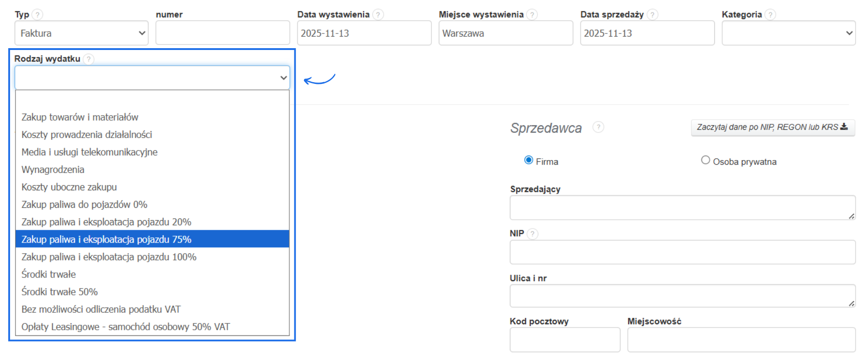Pick Koszty prowadzenia działalności from list
Viewport: 868px width, 355px height.
pos(87,135)
